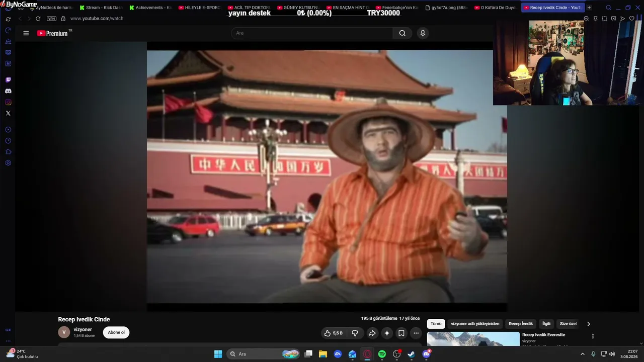Add page to bookmarks with heart icon

(x=632, y=19)
